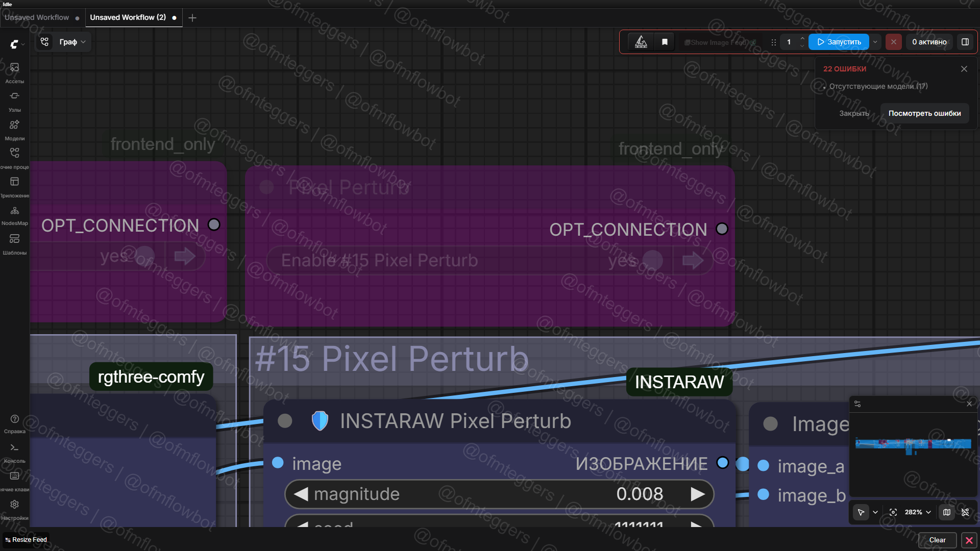
Task: Click the Запустить run button
Action: (x=839, y=42)
